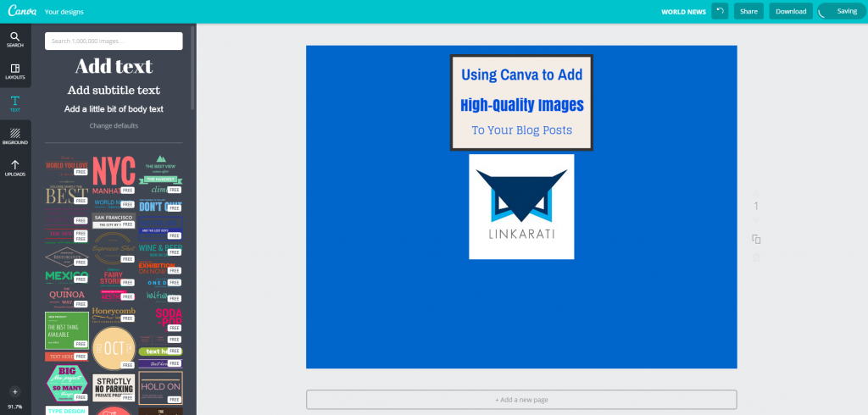Viewport: 868px width, 415px height.
Task: Move page up with the up arrow
Action: (756, 192)
